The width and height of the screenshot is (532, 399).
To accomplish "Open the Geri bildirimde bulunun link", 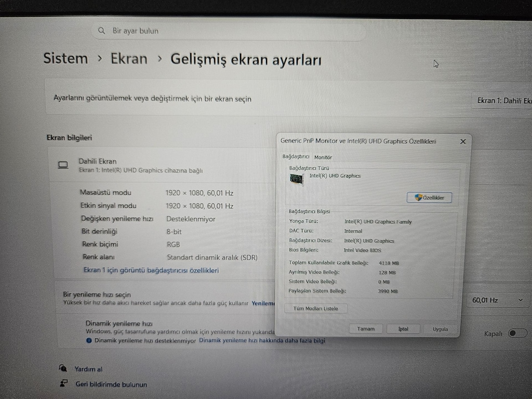I will coord(111,384).
